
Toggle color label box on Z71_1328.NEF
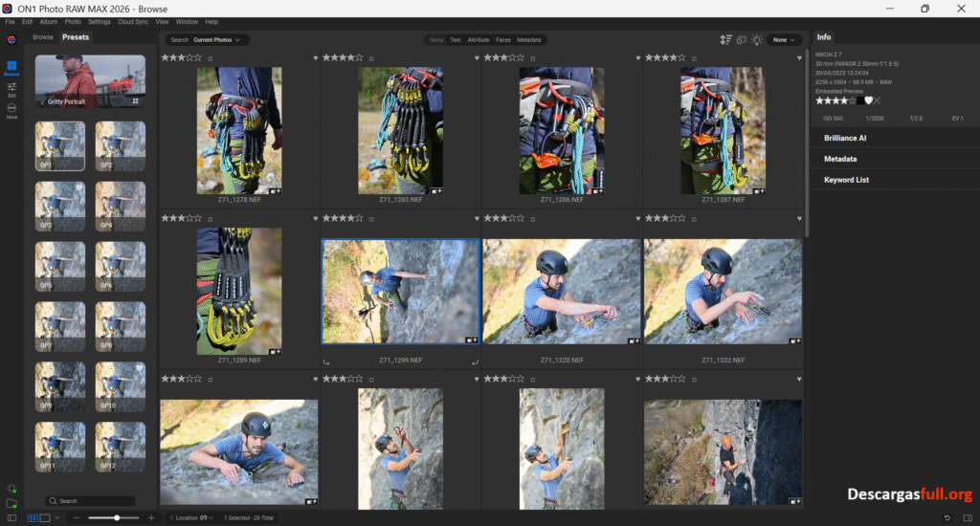(x=532, y=219)
